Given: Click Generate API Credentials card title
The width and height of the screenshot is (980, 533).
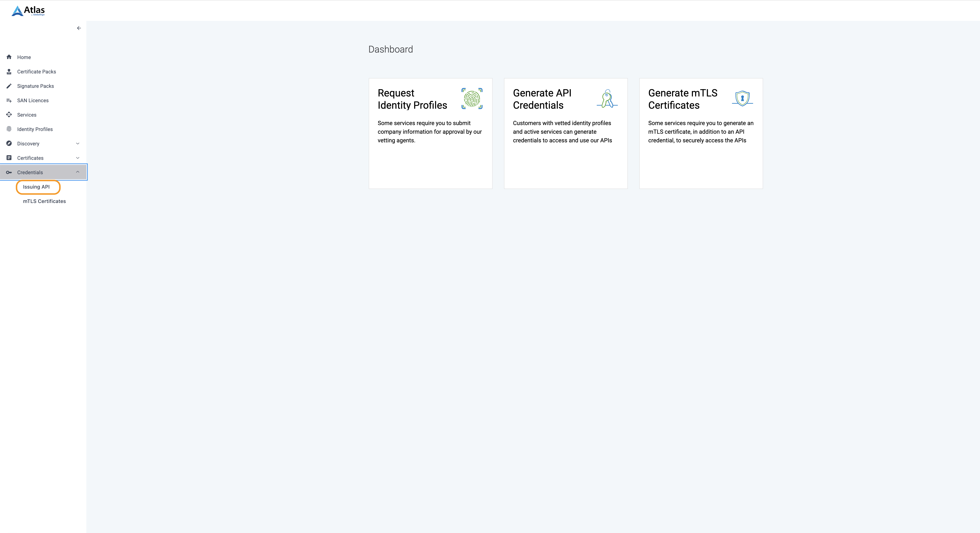Looking at the screenshot, I should 542,99.
